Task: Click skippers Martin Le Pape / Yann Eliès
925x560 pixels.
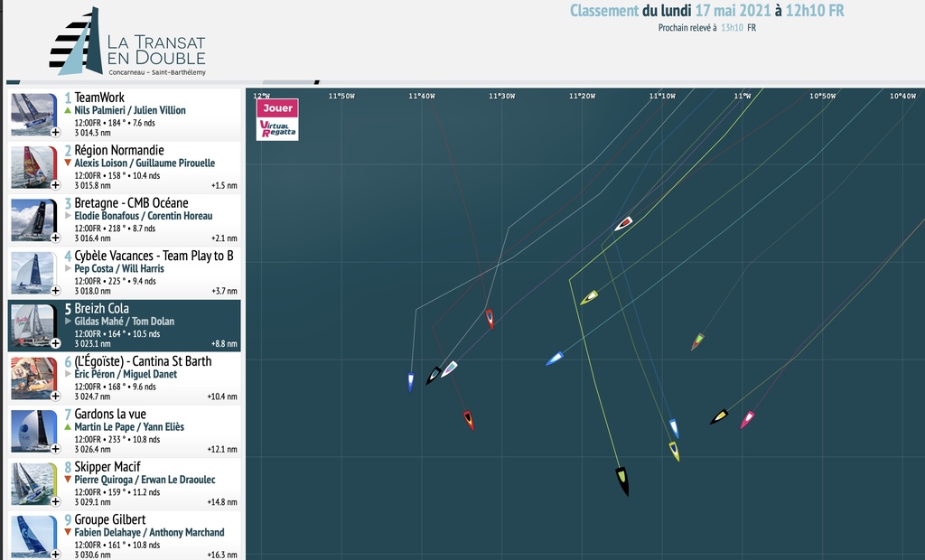Action: (129, 426)
